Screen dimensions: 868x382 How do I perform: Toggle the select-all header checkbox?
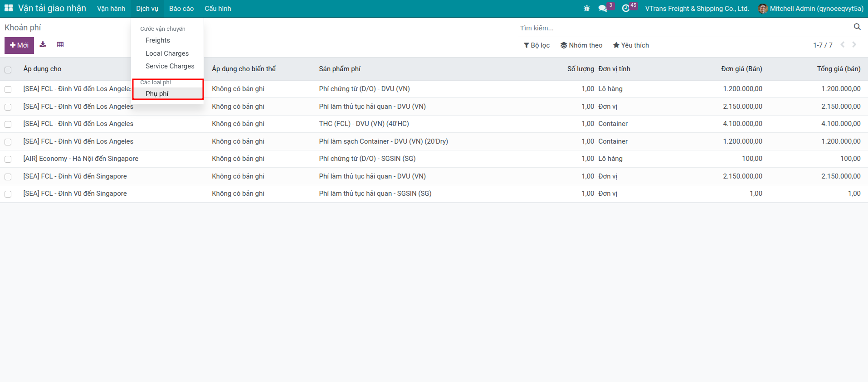8,70
